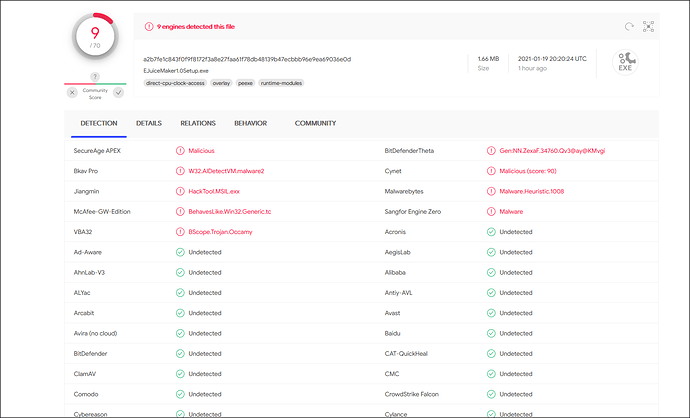The image size is (690, 418).
Task: Click the EXE file type icon
Action: [x=625, y=62]
